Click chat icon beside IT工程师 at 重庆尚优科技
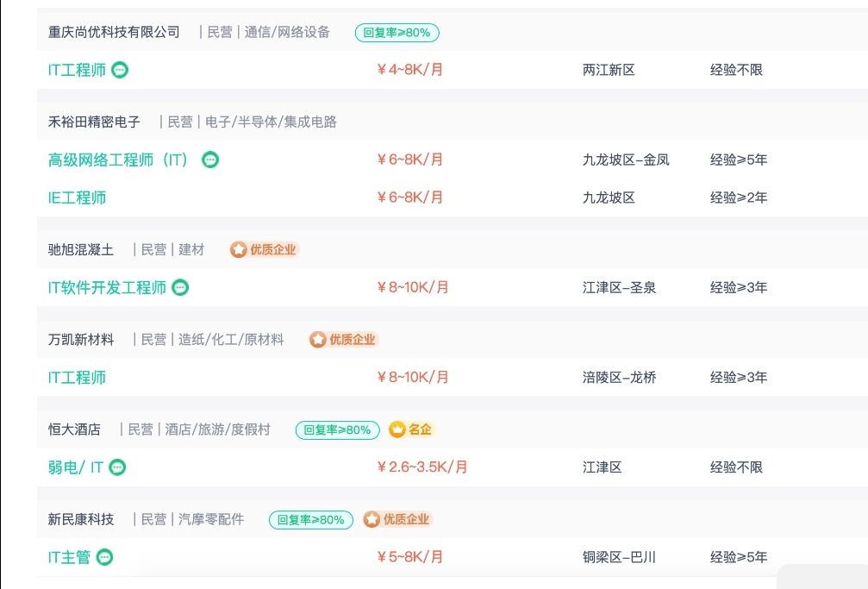 120,70
